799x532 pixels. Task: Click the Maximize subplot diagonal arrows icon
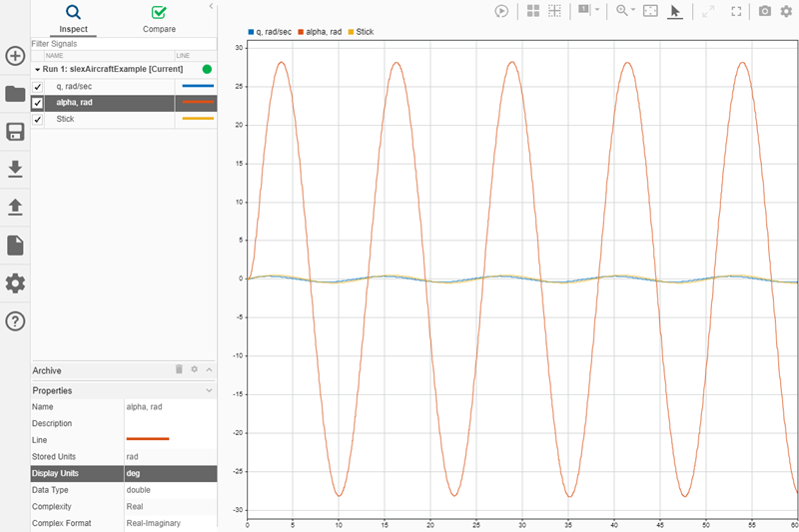tap(708, 11)
